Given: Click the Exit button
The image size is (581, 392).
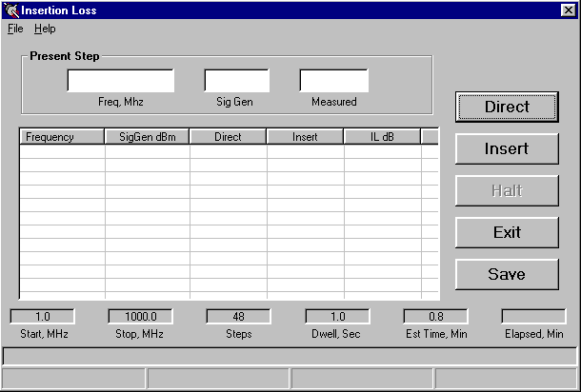Looking at the screenshot, I should click(507, 232).
